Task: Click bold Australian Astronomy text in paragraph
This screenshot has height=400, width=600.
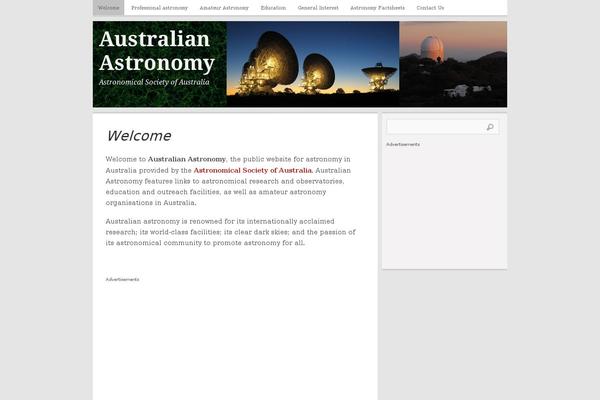Action: click(x=187, y=159)
